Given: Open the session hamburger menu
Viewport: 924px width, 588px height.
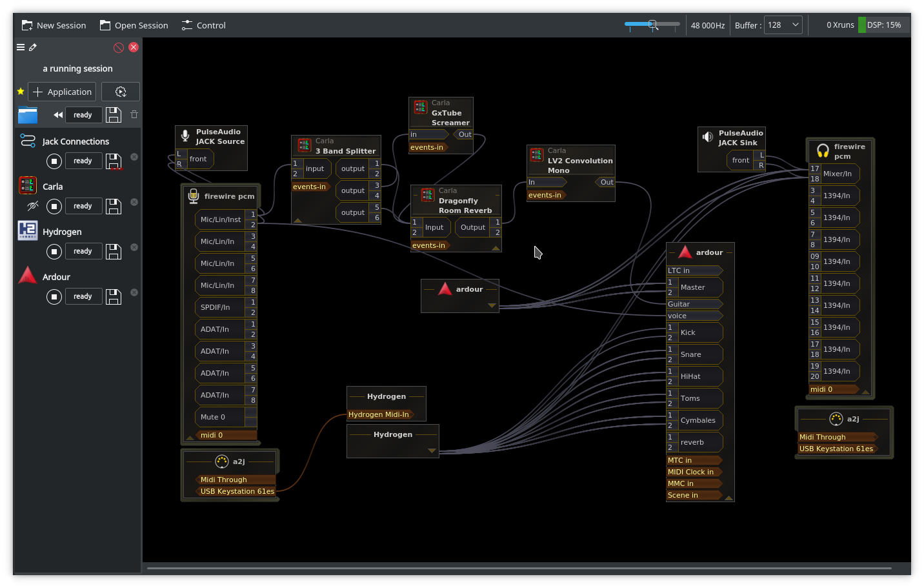Looking at the screenshot, I should (x=21, y=47).
